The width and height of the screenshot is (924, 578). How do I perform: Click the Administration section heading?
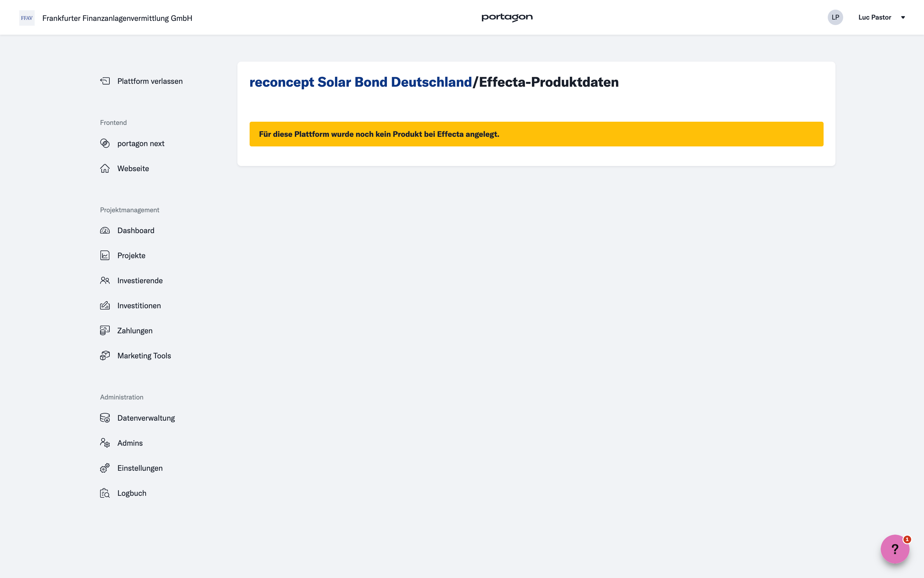coord(122,397)
